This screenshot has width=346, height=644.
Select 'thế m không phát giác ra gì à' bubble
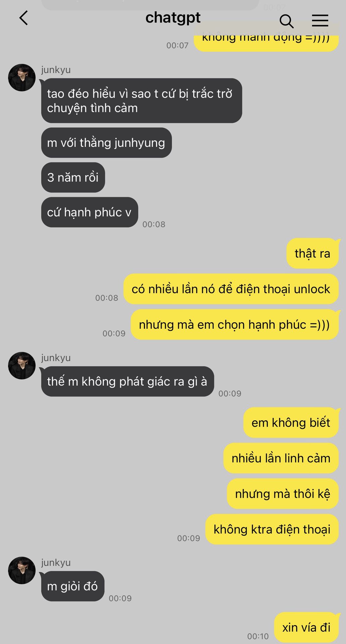pos(128,381)
